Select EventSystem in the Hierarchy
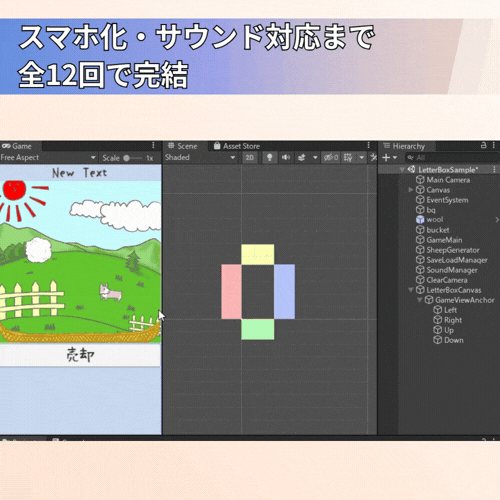The width and height of the screenshot is (500, 500). 447,200
